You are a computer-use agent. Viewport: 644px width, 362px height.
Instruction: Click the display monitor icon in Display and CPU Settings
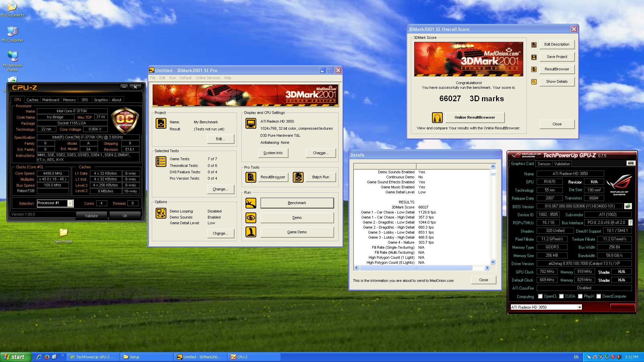[251, 123]
